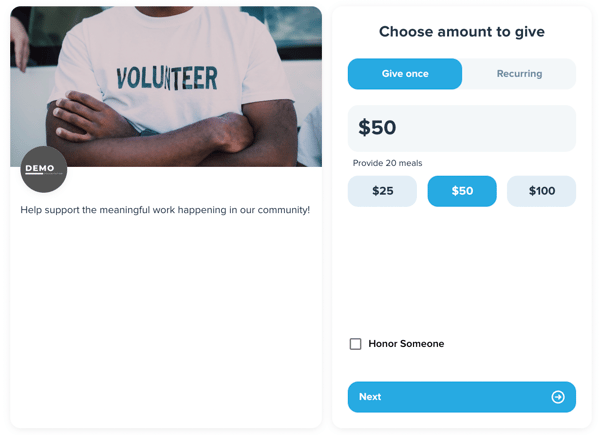Click the arrow icon on Next button
Viewport: 600px width, 435px height.
coord(558,397)
